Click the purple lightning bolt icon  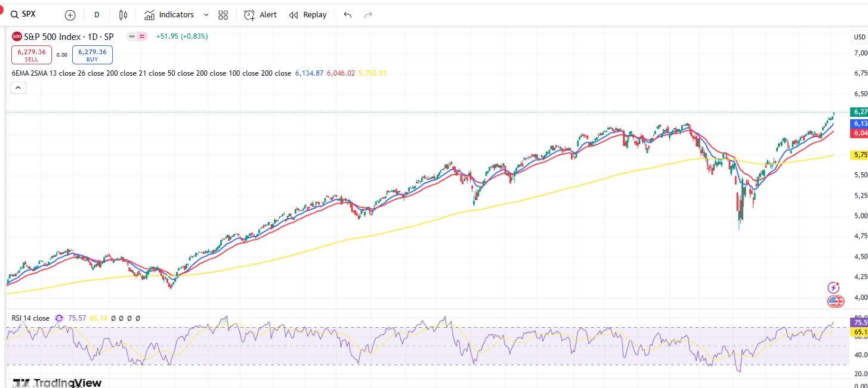coord(834,288)
